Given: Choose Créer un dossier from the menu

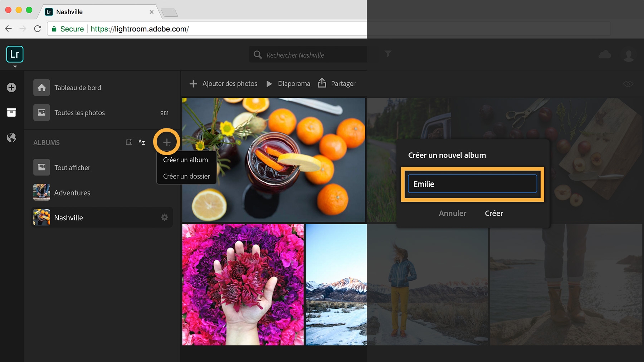Looking at the screenshot, I should pos(186,176).
